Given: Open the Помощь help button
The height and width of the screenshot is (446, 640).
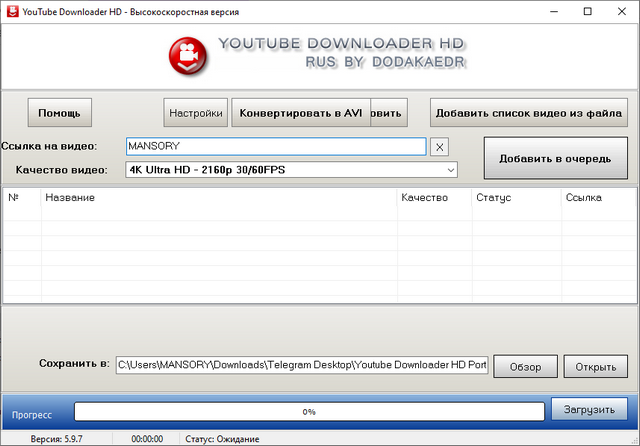Looking at the screenshot, I should (60, 113).
